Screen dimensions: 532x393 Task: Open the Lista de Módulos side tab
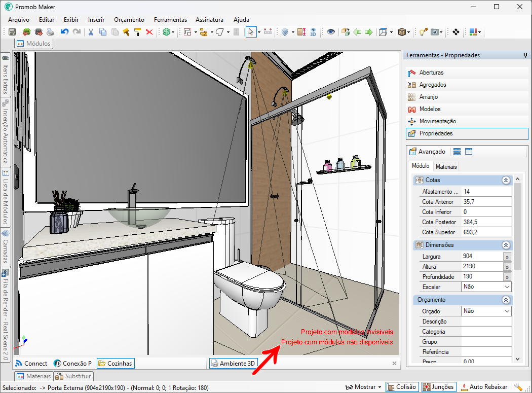[x=6, y=197]
